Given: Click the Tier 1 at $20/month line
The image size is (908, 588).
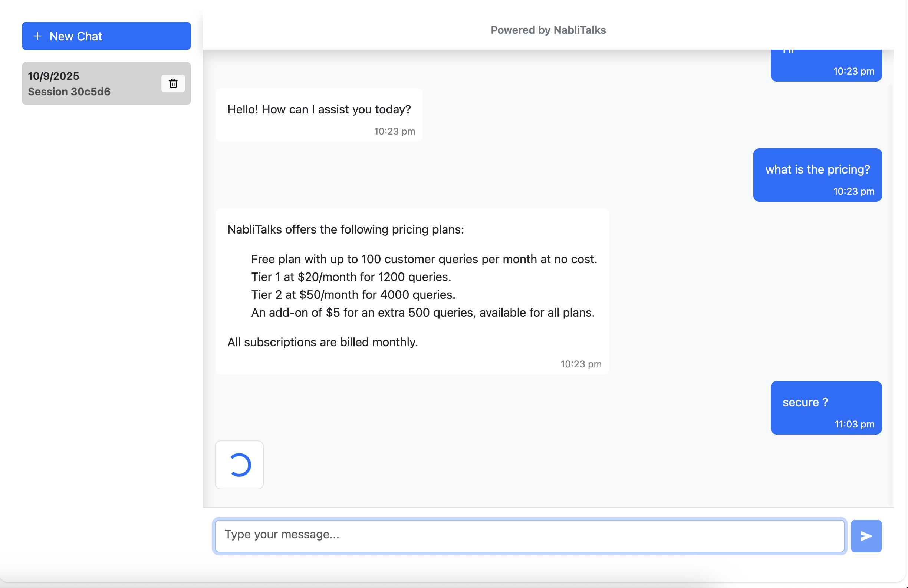Looking at the screenshot, I should coord(351,277).
